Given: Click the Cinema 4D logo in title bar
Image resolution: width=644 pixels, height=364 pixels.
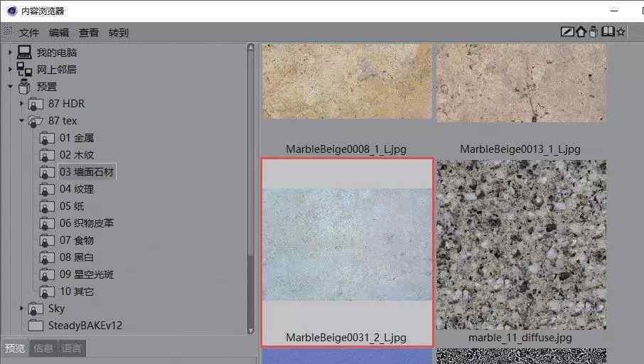Looking at the screenshot, I should point(11,11).
